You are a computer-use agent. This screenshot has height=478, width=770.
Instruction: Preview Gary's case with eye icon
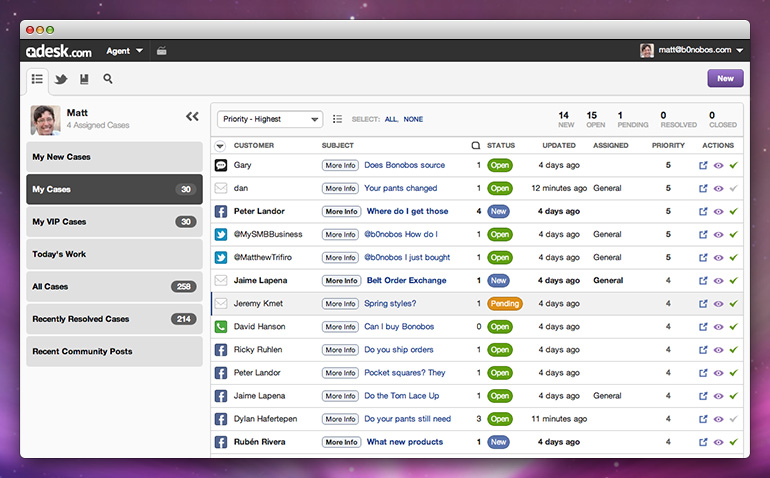pyautogui.click(x=718, y=166)
